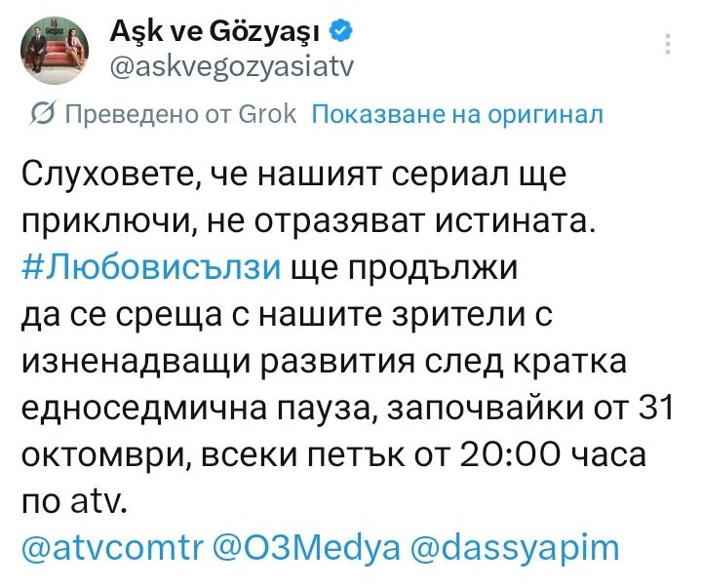Click the blue verified badge

click(x=340, y=33)
